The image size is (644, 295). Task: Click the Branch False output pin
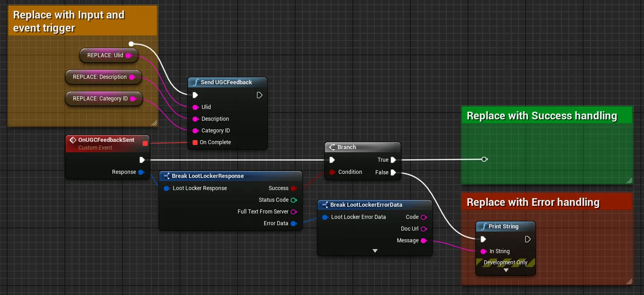coord(393,172)
